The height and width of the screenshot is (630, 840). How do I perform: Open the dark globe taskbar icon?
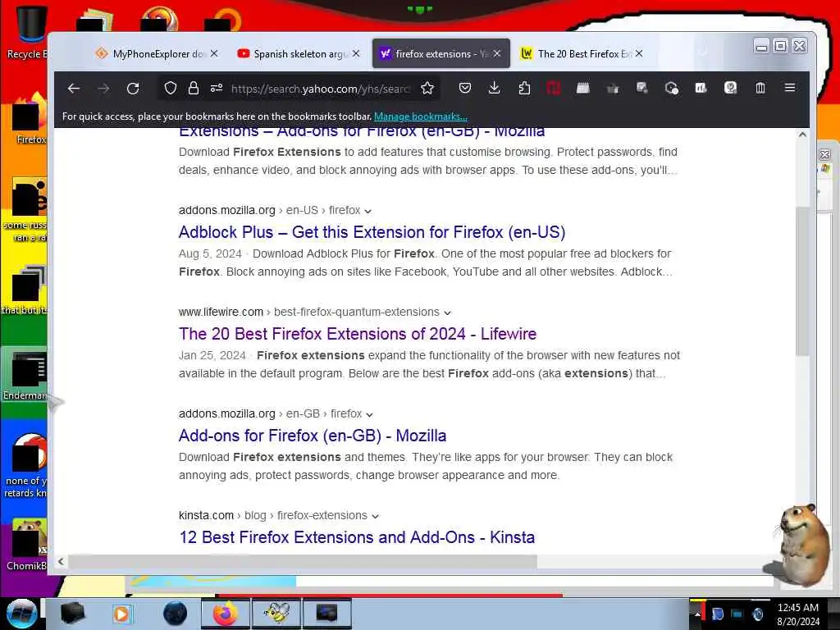(176, 614)
